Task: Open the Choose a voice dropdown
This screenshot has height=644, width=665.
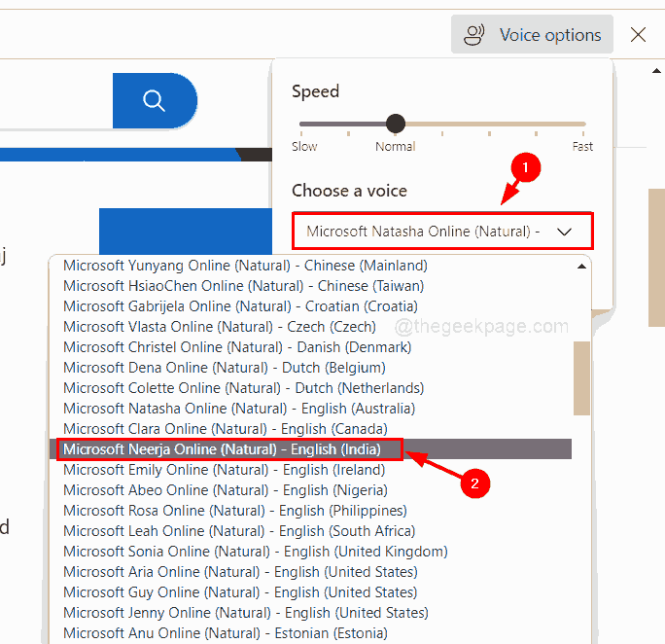Action: (441, 232)
